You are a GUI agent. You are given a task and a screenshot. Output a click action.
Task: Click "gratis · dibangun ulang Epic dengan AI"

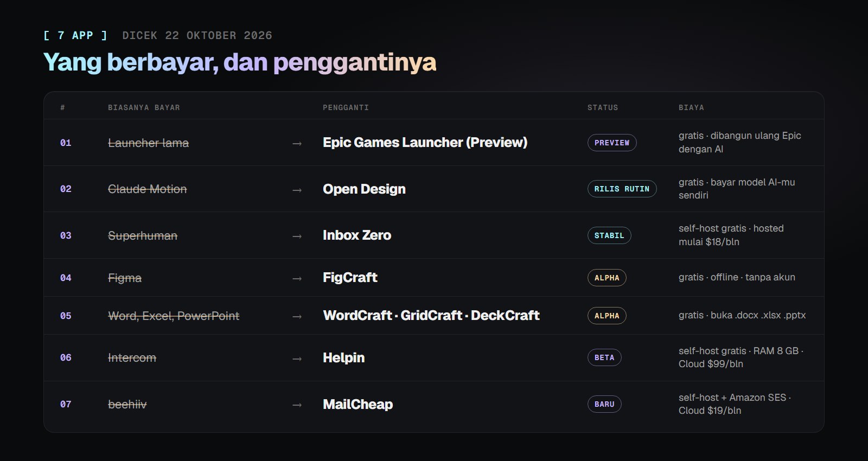pyautogui.click(x=740, y=142)
